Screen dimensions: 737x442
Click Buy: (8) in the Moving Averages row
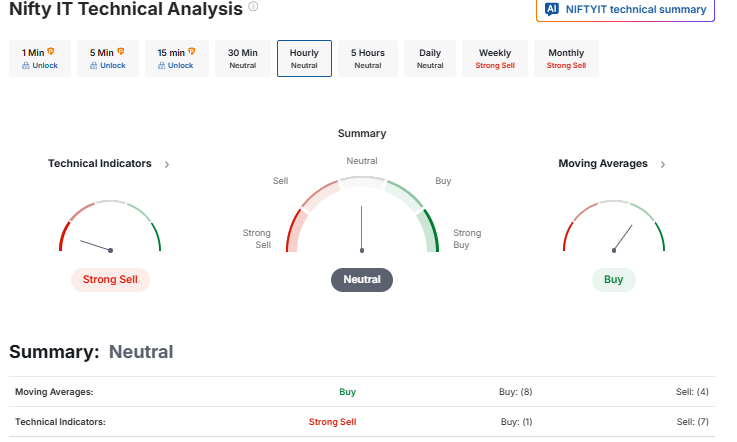tap(516, 392)
